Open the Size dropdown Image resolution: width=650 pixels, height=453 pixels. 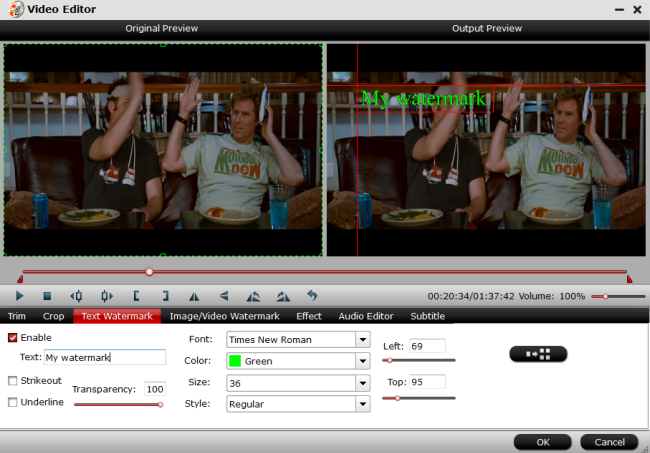[363, 383]
